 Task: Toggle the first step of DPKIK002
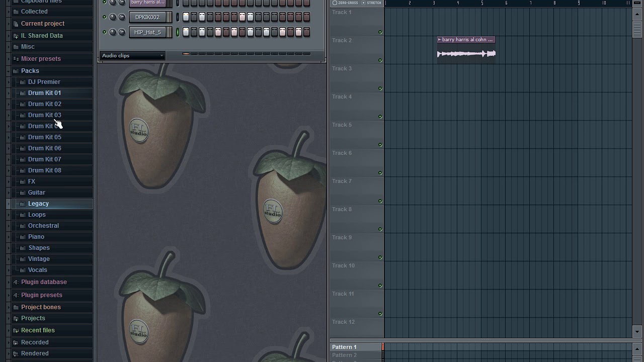[186, 17]
